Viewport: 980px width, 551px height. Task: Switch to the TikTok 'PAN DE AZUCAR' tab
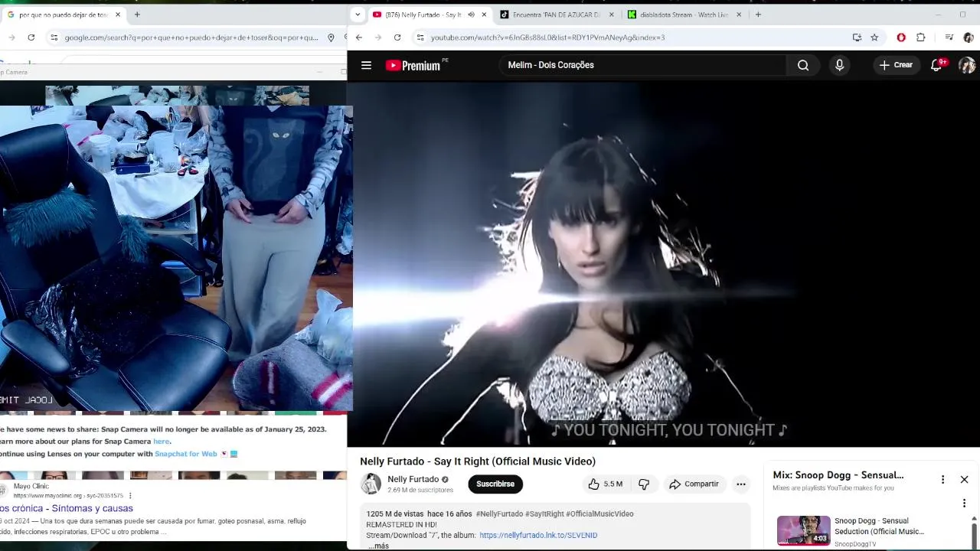[557, 15]
